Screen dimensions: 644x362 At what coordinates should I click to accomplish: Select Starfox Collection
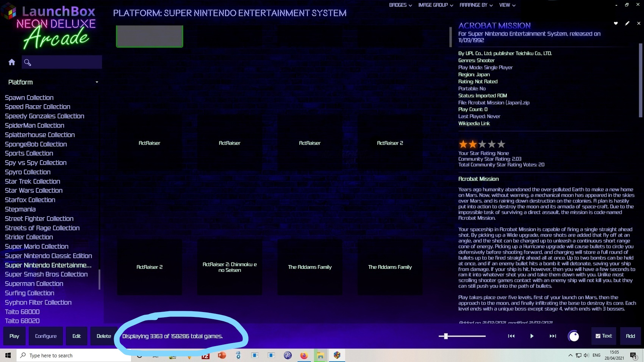pos(30,200)
